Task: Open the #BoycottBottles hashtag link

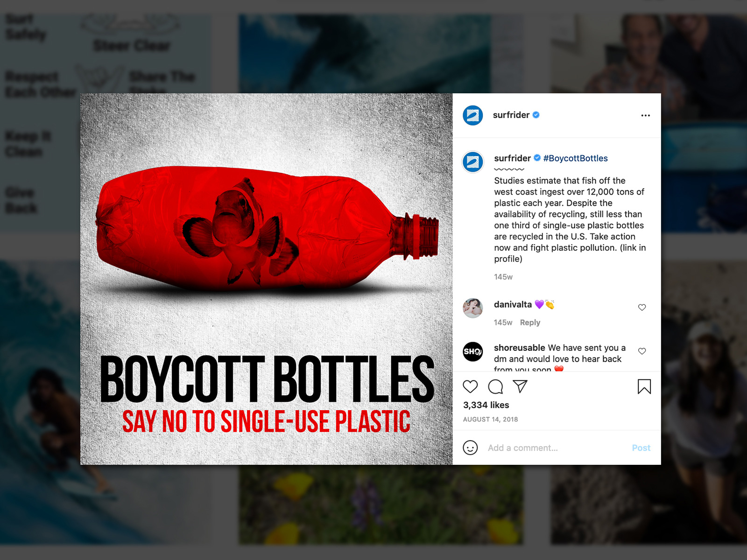Action: (575, 158)
